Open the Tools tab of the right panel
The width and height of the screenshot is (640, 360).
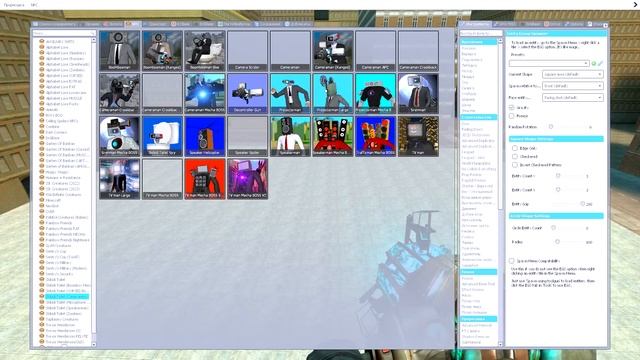(x=476, y=24)
